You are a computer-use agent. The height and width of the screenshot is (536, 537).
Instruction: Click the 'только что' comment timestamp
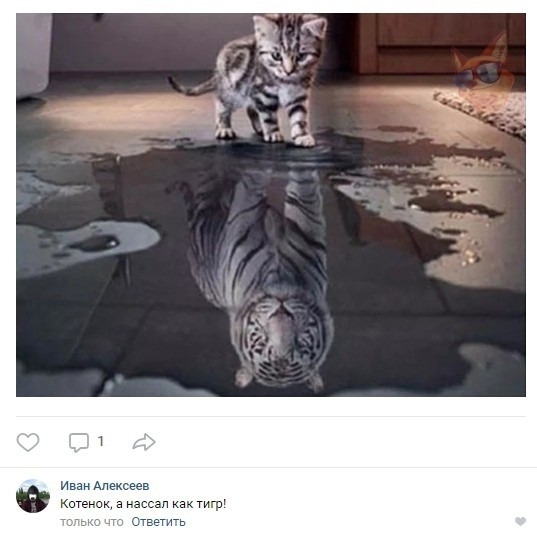click(x=92, y=522)
